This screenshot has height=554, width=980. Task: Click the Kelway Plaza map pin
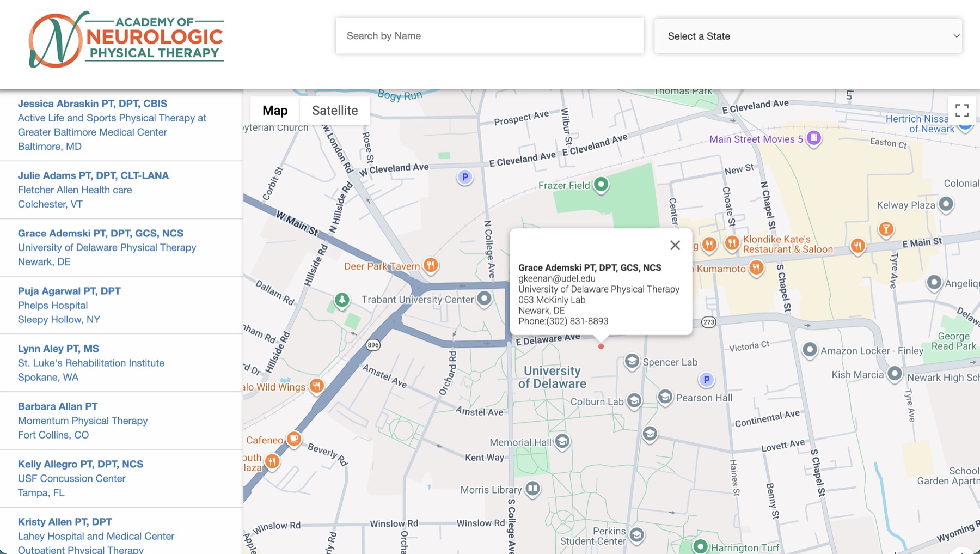[x=946, y=204]
